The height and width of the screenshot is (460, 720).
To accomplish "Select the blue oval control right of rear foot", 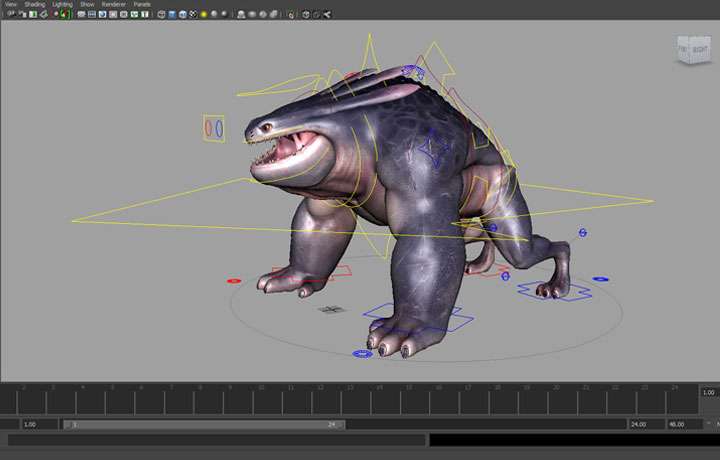I will click(601, 279).
